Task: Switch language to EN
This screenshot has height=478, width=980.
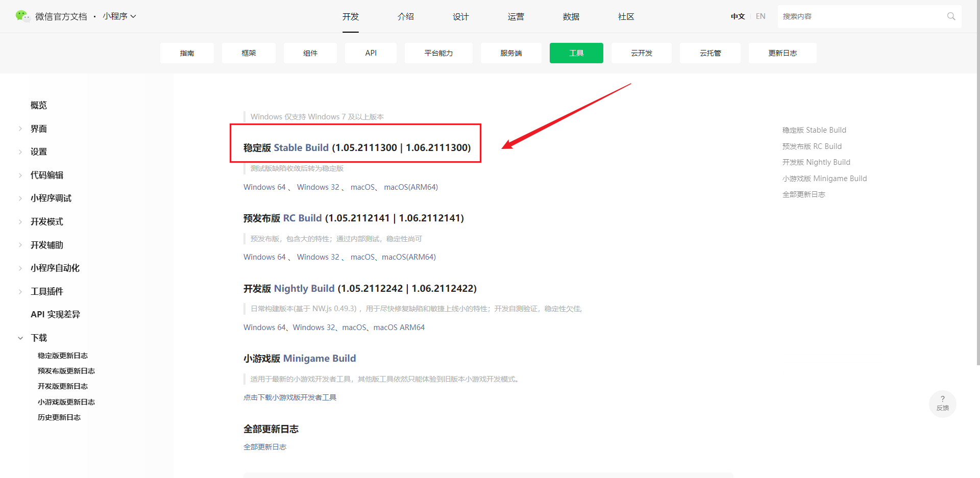Action: pyautogui.click(x=761, y=16)
